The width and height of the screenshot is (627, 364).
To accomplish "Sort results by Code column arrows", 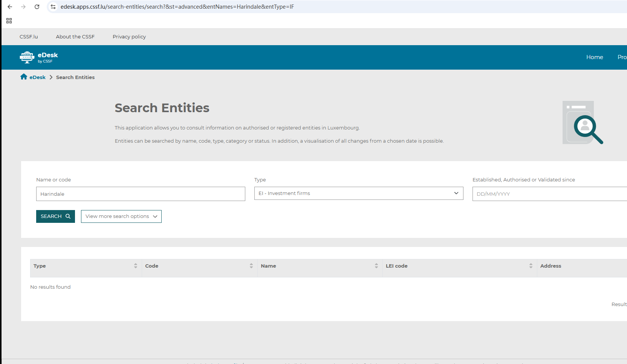I will (x=251, y=266).
